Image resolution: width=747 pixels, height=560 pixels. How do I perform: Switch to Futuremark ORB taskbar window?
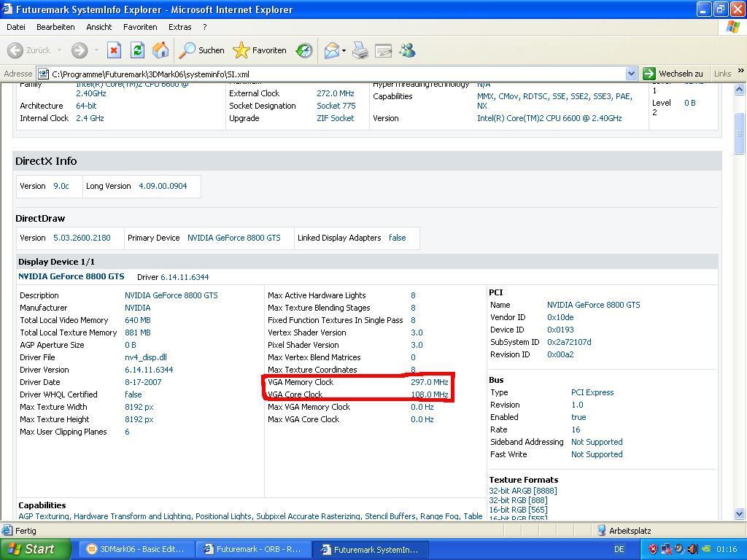253,549
